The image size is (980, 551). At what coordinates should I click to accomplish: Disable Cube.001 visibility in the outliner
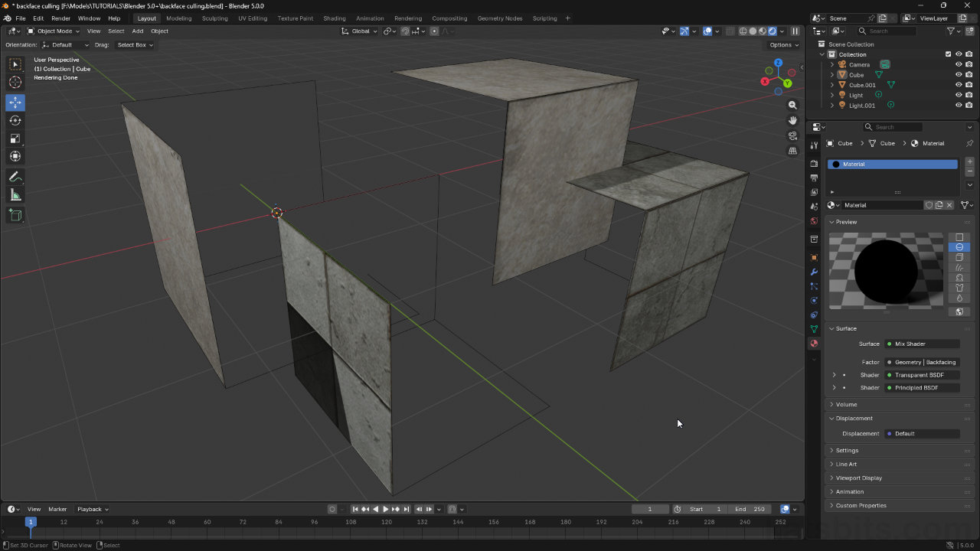(959, 85)
